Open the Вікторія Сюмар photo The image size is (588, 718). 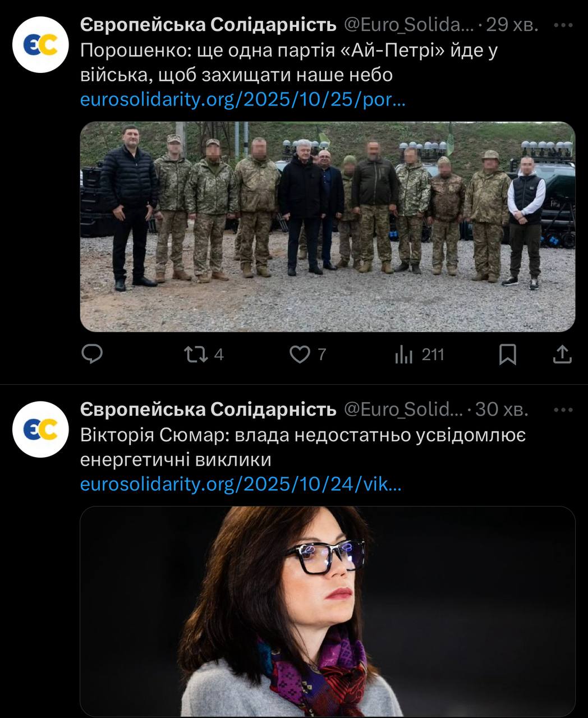click(x=328, y=611)
